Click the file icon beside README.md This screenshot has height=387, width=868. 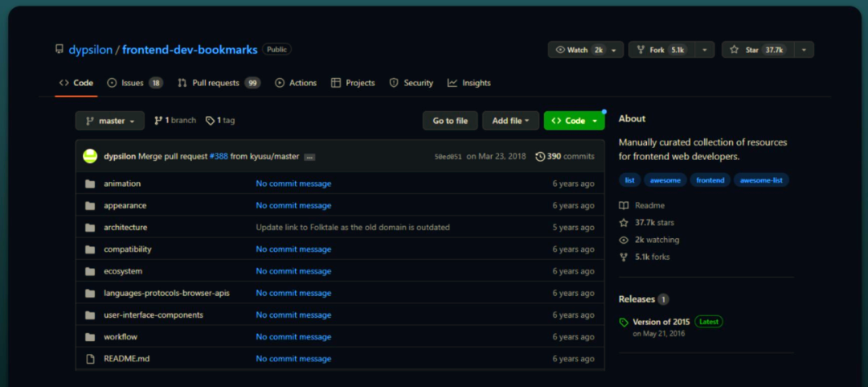pos(90,359)
